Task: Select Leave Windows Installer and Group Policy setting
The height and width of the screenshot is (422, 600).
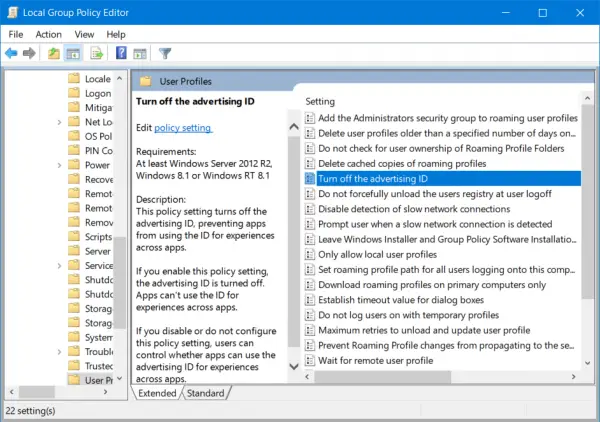Action: [442, 239]
